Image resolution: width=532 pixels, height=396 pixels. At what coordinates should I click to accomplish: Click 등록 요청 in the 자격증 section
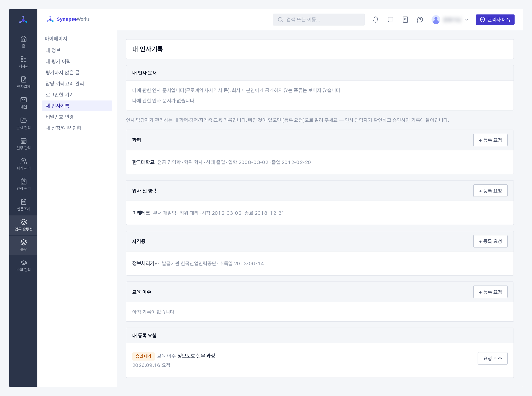click(x=490, y=241)
